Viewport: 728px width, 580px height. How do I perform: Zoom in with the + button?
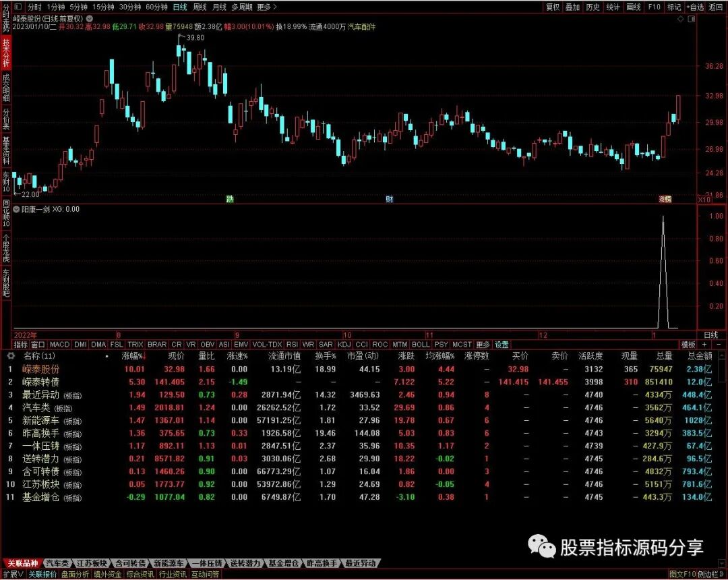coord(704,345)
